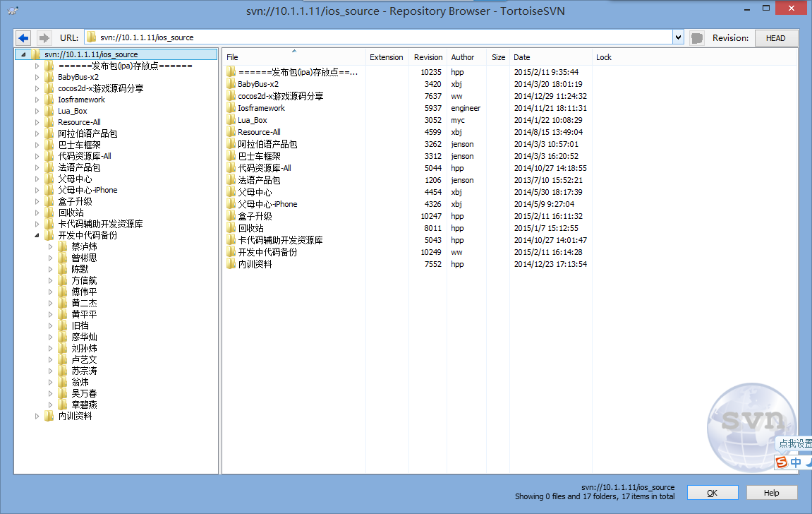The height and width of the screenshot is (514, 812).
Task: Click revision number 8011
Action: pyautogui.click(x=433, y=228)
